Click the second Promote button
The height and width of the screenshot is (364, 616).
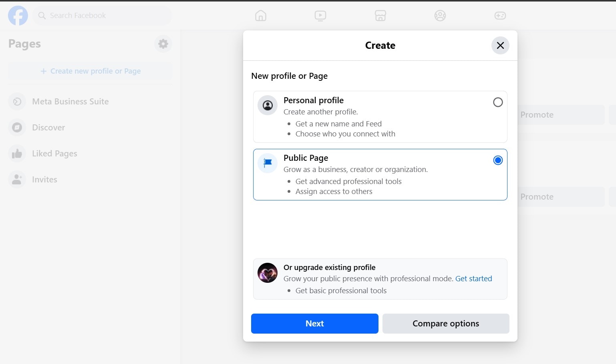(x=561, y=197)
